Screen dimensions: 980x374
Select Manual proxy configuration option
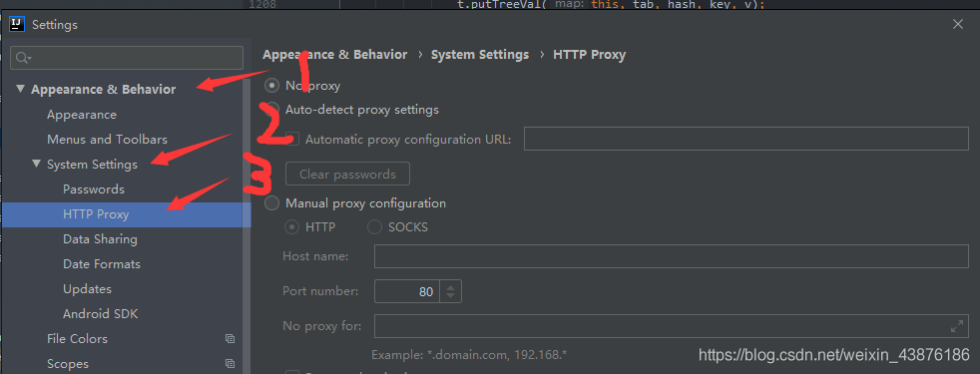click(x=271, y=203)
